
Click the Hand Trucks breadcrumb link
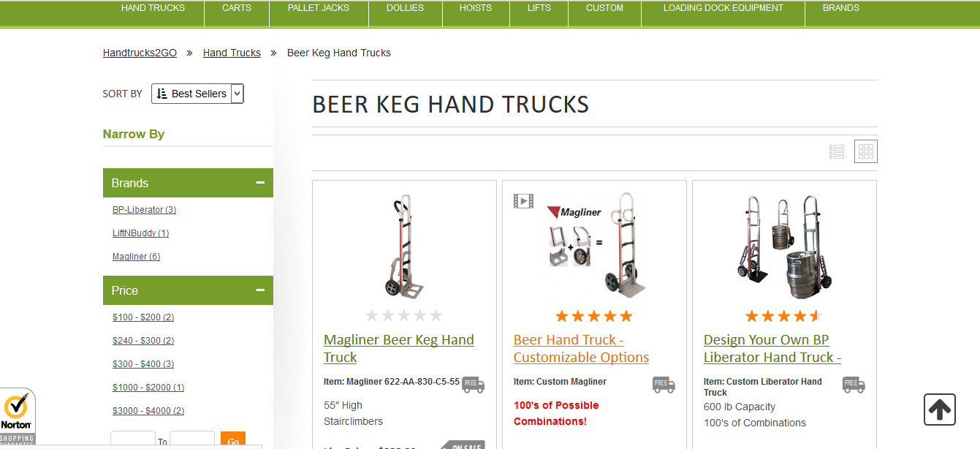232,53
